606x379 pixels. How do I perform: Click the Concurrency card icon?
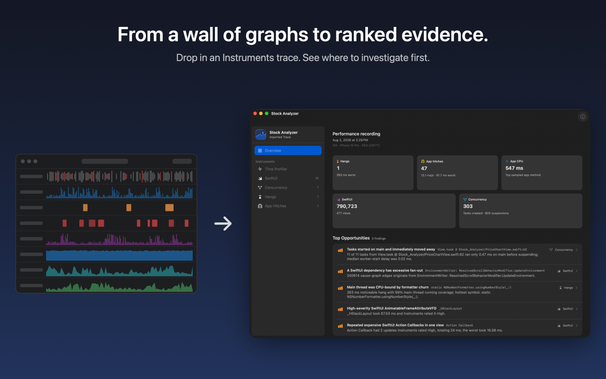point(465,199)
